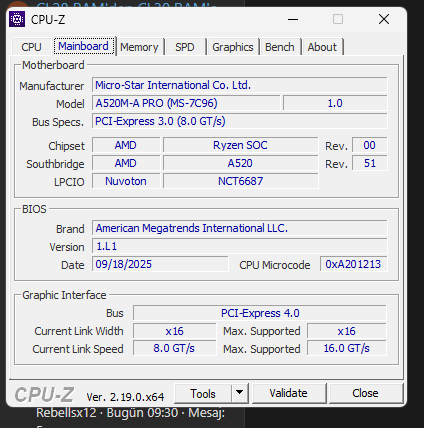Click the Ryzen SOC chipset field
This screenshot has width=424, height=428.
(x=240, y=145)
